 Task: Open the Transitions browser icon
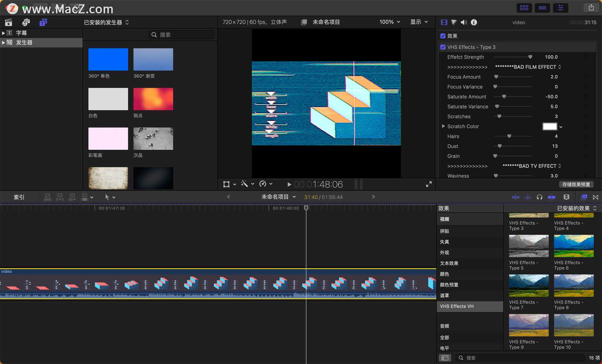point(595,197)
